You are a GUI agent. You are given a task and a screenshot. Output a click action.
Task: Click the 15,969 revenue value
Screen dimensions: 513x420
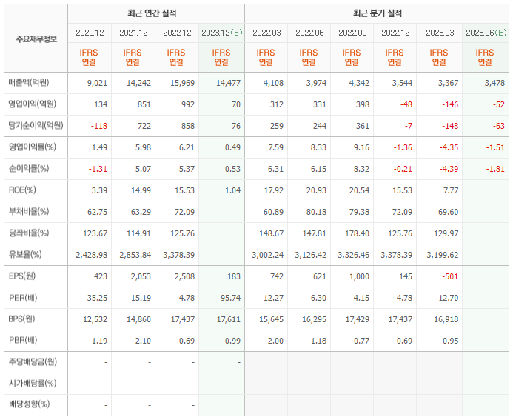click(x=182, y=83)
